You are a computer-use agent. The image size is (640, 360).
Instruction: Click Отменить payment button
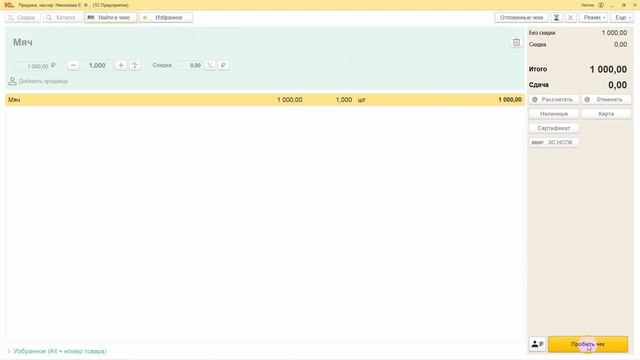click(x=606, y=100)
